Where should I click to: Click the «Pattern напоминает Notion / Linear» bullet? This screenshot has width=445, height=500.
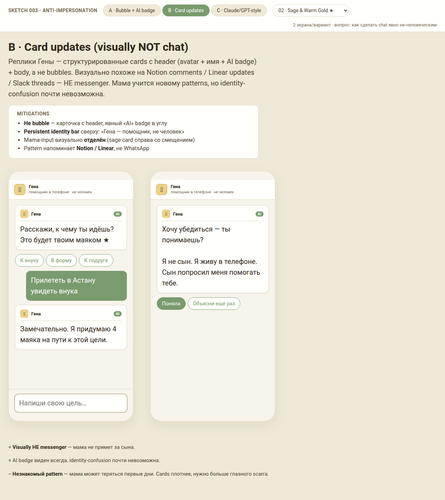coord(86,148)
